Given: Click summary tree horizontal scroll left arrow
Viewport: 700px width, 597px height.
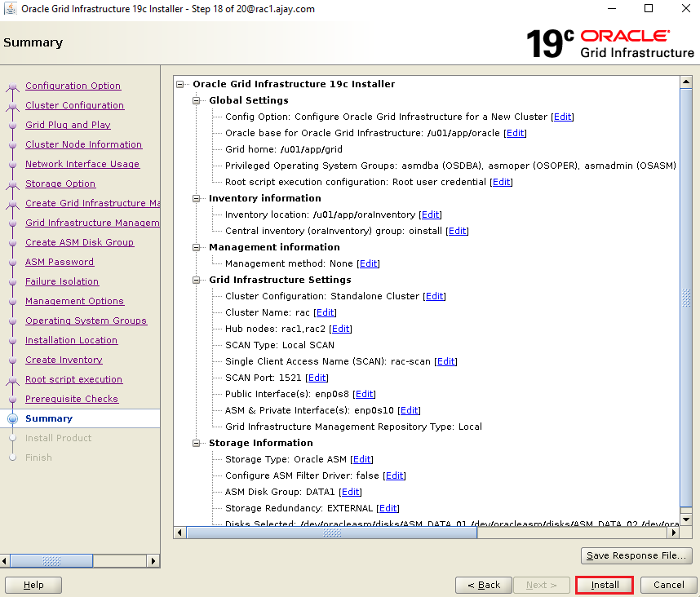Looking at the screenshot, I should pyautogui.click(x=179, y=533).
